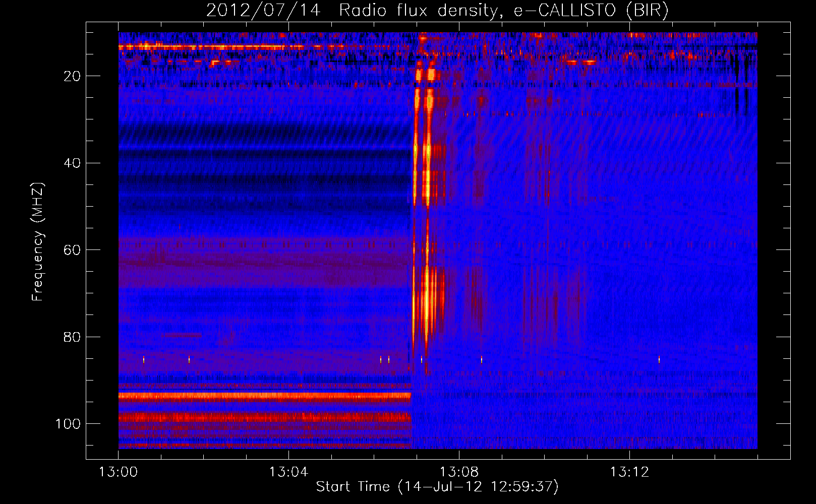
Task: Click the plot title "2012/07/14 Radio flux density, e-CALLISTO (BIR)"
Action: 437,11
